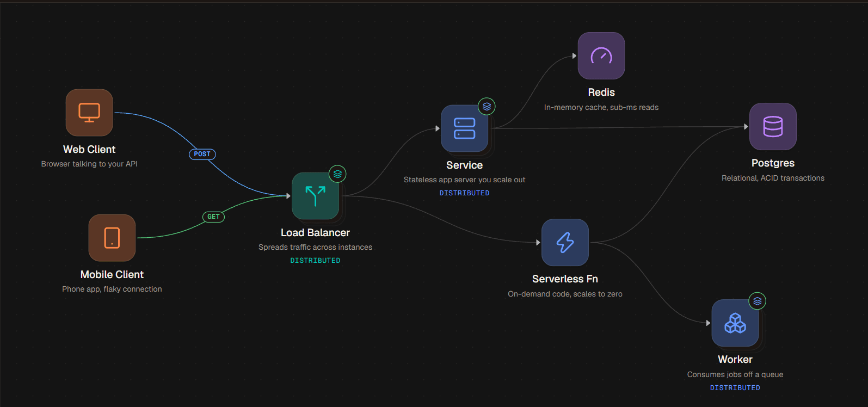Click "Spreads traffic across instances" description
Viewport: 868px width, 407px height.
(x=315, y=247)
